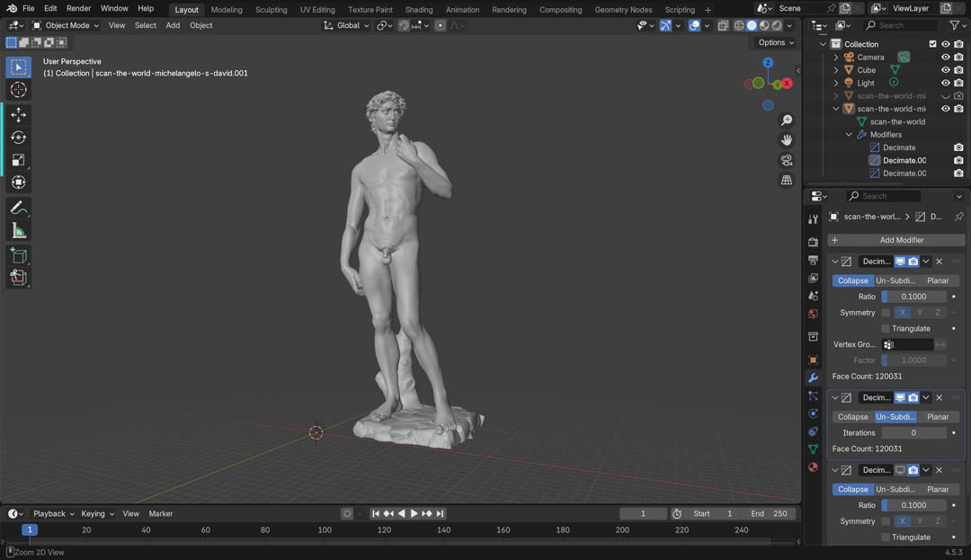Screen dimensions: 971x560
Task: Select the Move tool in toolbar
Action: [18, 114]
